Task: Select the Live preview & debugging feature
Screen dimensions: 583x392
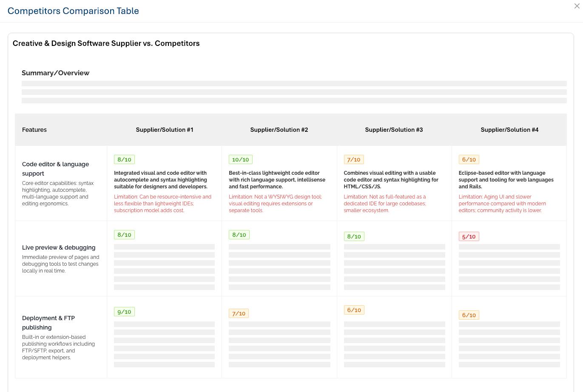Action: 59,247
